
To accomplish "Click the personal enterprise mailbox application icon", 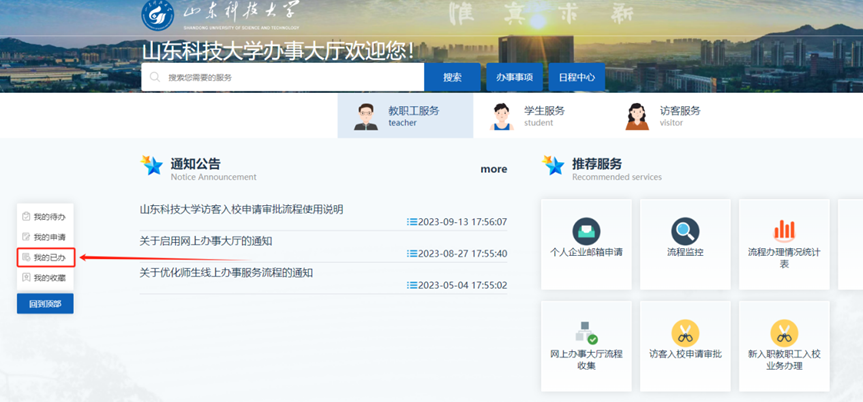I will coord(586,232).
